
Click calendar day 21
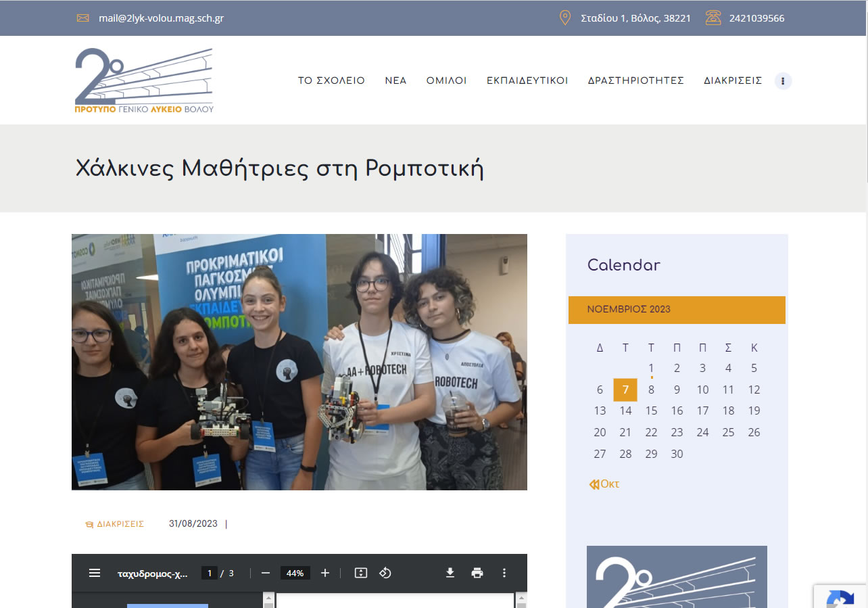tap(625, 432)
